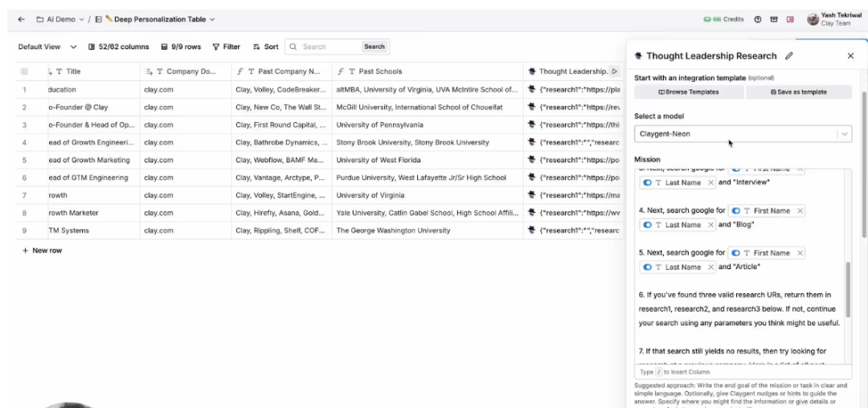The image size is (868, 408).
Task: Close the Thought Leadership Research panel
Action: 850,56
